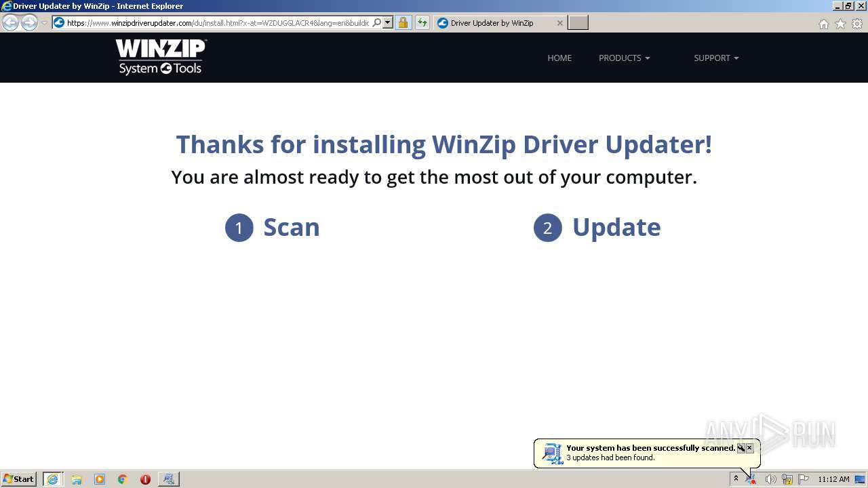
Task: Show hidden system tray icons
Action: pos(736,479)
